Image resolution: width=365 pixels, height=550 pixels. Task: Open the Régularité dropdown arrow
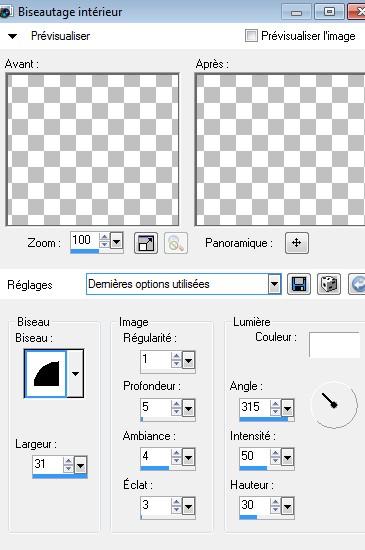pos(188,361)
